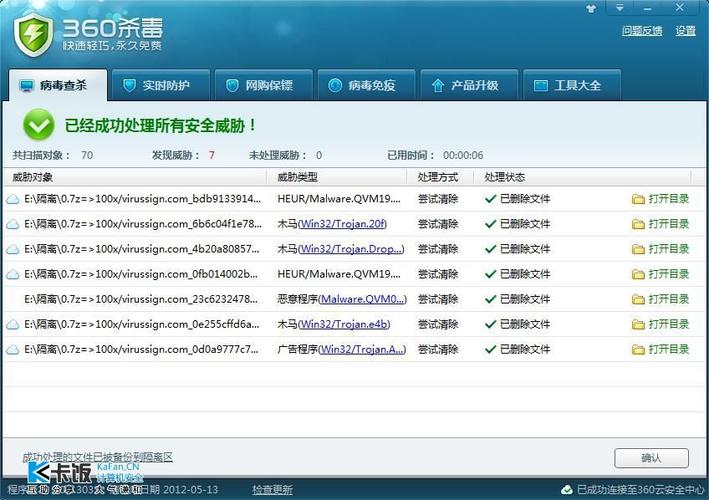Click folder icon for virussign.com_bdb9133914 row
This screenshot has height=500, width=709.
(638, 199)
